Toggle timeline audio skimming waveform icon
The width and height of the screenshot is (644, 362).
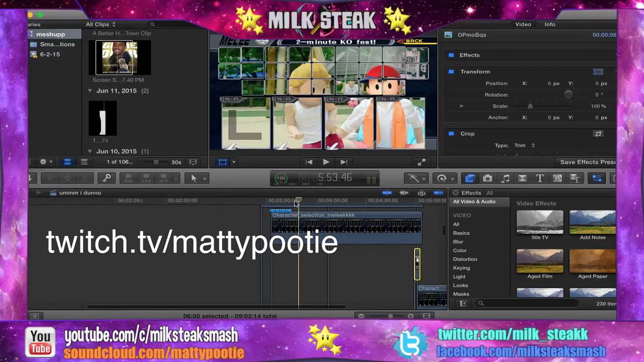[x=404, y=193]
